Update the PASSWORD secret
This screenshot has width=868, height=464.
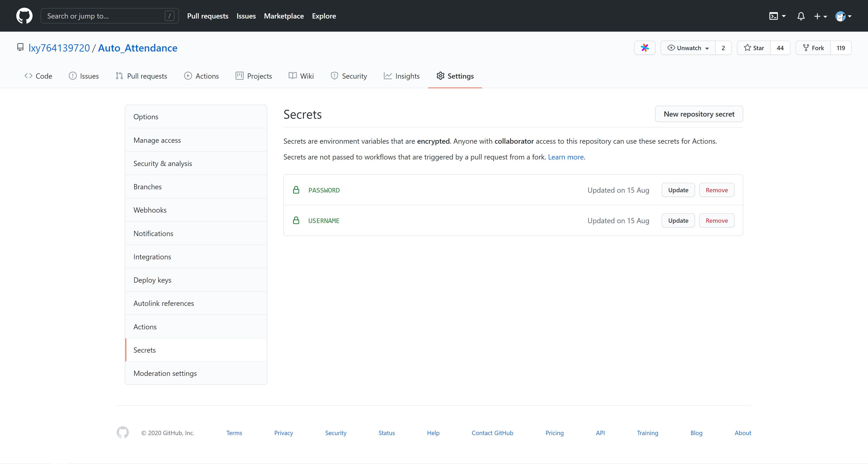pyautogui.click(x=678, y=190)
